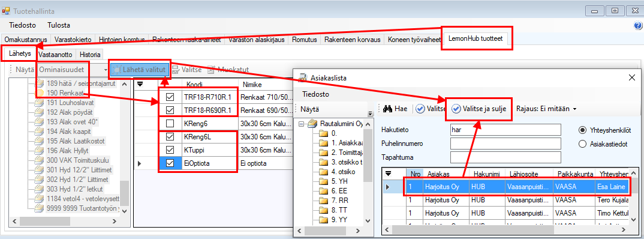Open Tiedosto menu in Asiakaslista
Viewport: 644px width, 239px height.
point(315,94)
